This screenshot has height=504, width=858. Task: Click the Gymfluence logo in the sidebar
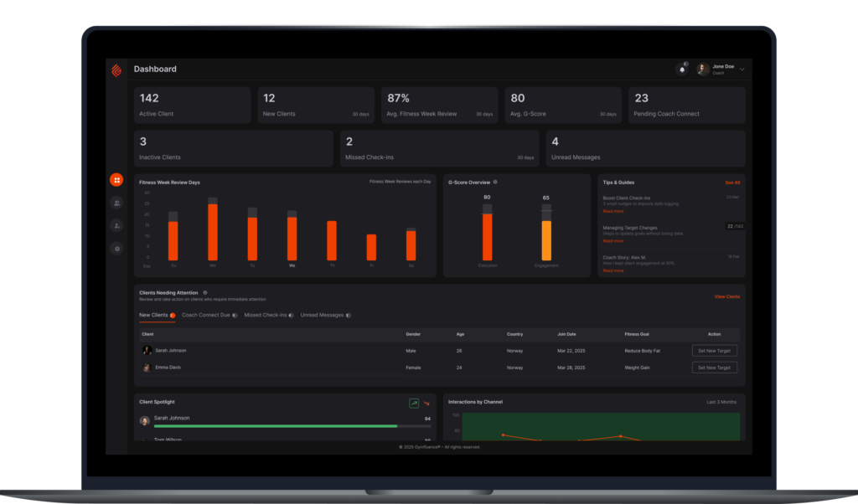click(116, 69)
